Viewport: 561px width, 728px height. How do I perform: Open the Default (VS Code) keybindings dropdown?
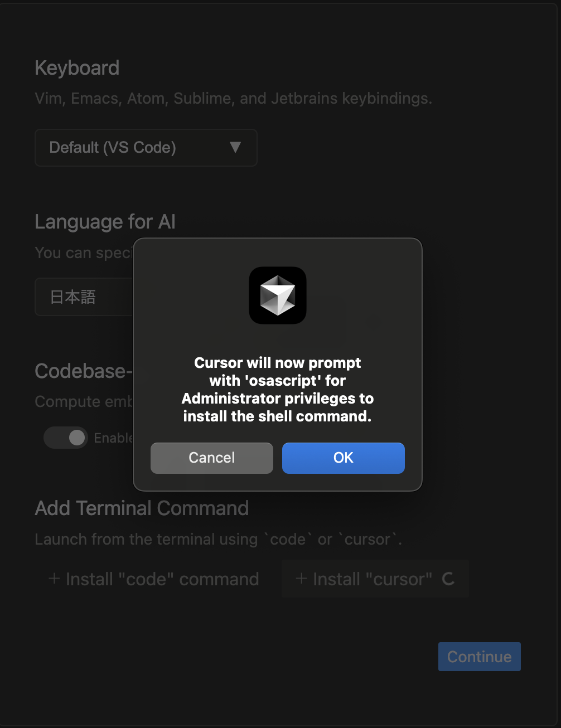[x=146, y=148]
